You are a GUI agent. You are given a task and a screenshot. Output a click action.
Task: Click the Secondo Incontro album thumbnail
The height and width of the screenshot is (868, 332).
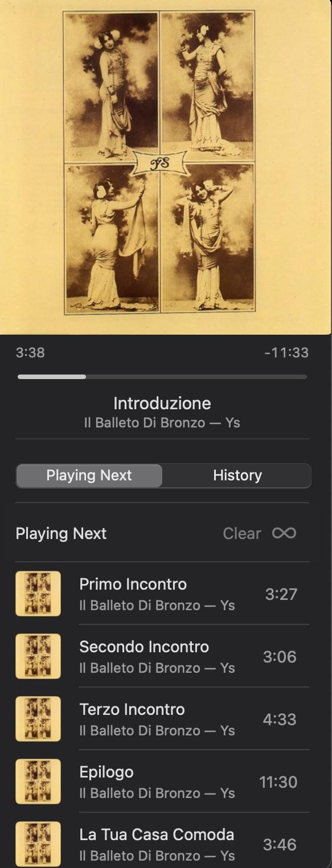(38, 656)
